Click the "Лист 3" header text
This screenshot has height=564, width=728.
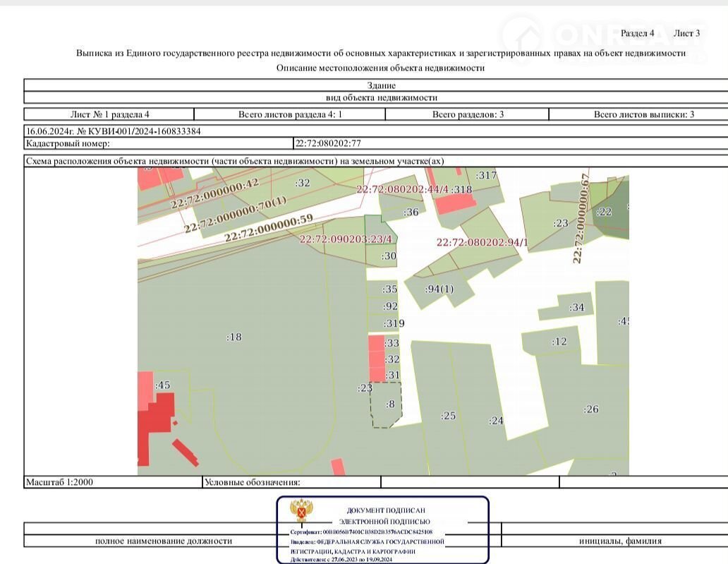tap(686, 33)
